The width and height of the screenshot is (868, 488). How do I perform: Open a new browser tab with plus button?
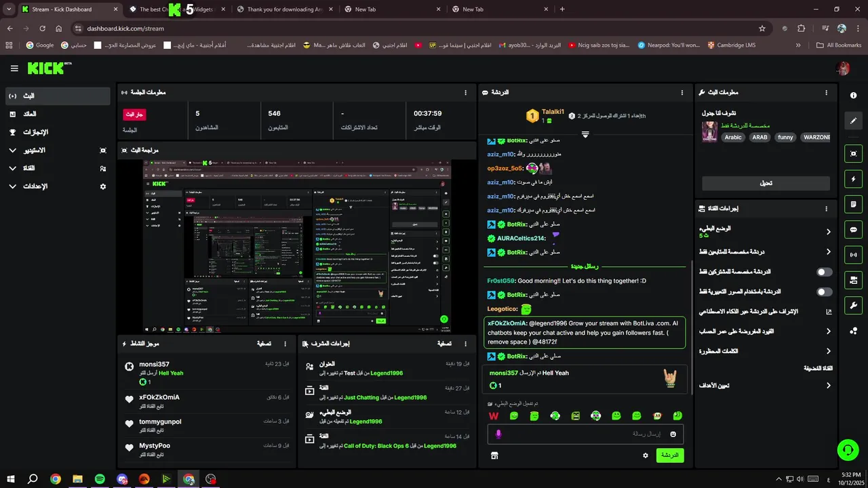coord(562,9)
